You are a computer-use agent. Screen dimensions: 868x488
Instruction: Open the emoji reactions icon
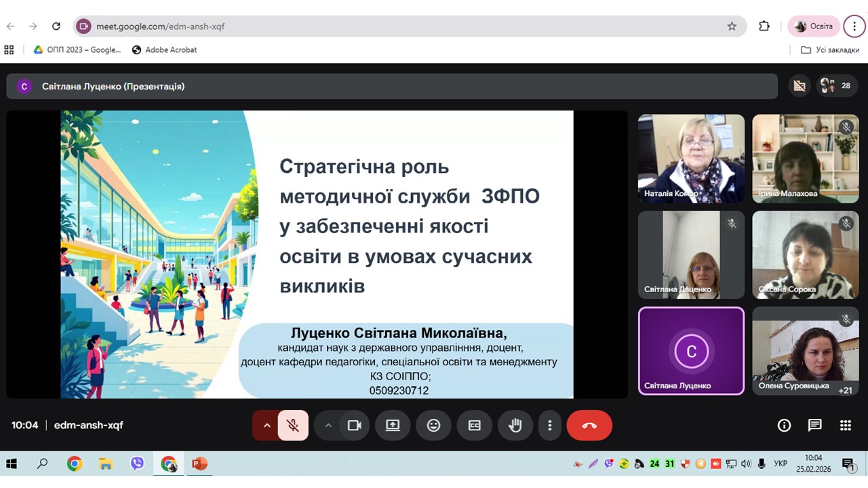(433, 426)
